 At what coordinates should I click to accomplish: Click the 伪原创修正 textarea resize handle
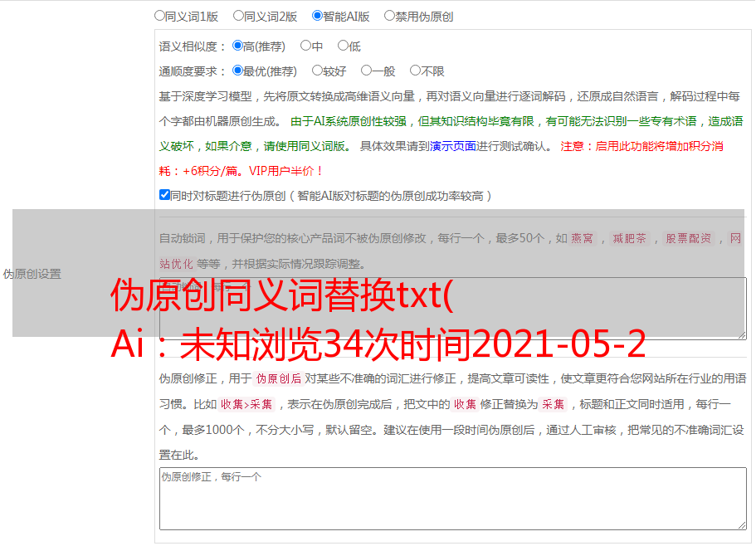pos(742,525)
